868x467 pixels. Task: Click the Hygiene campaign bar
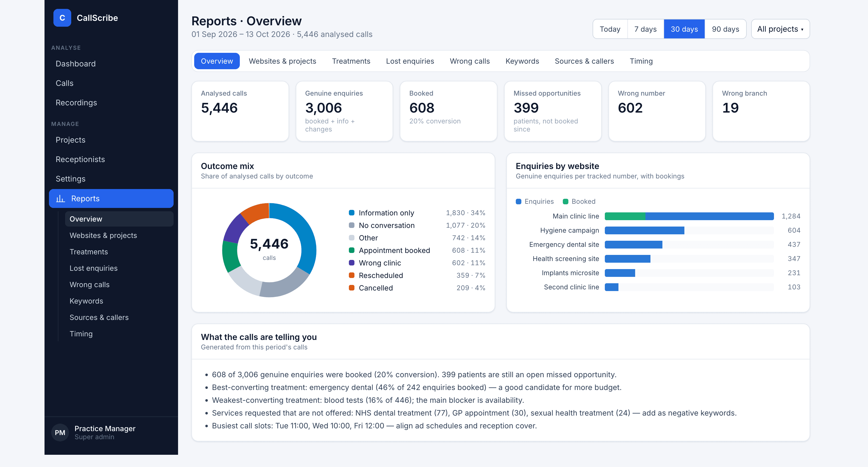644,230
